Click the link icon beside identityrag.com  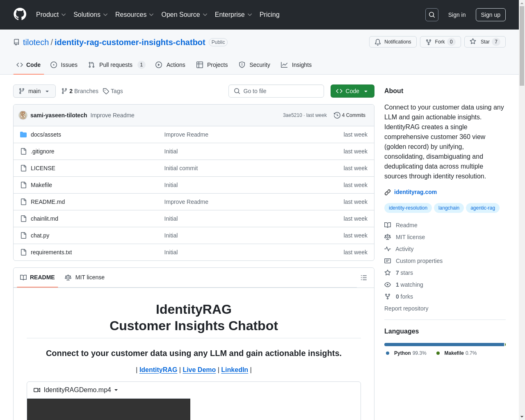pos(388,192)
